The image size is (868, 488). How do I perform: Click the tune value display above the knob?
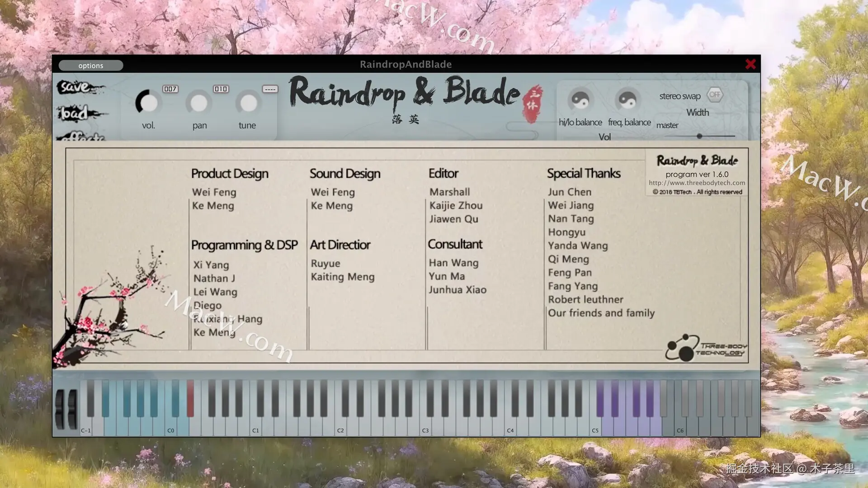pos(270,89)
